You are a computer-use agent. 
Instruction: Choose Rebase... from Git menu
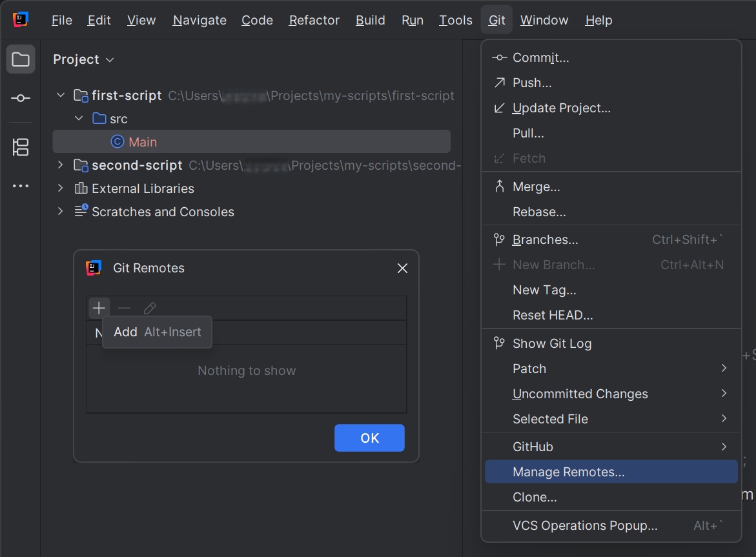[x=611, y=212]
